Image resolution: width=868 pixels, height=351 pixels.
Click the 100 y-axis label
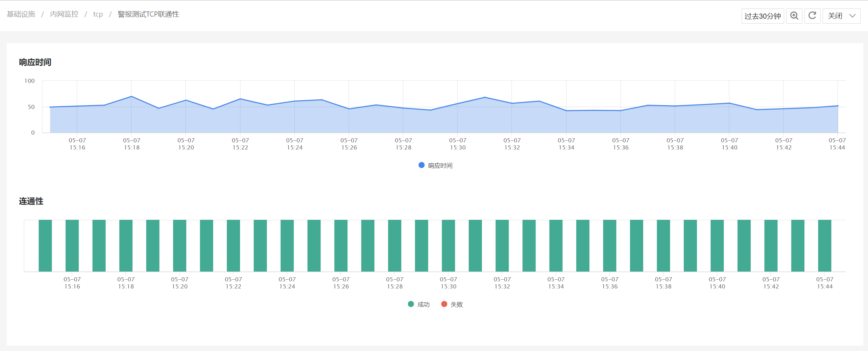click(29, 81)
